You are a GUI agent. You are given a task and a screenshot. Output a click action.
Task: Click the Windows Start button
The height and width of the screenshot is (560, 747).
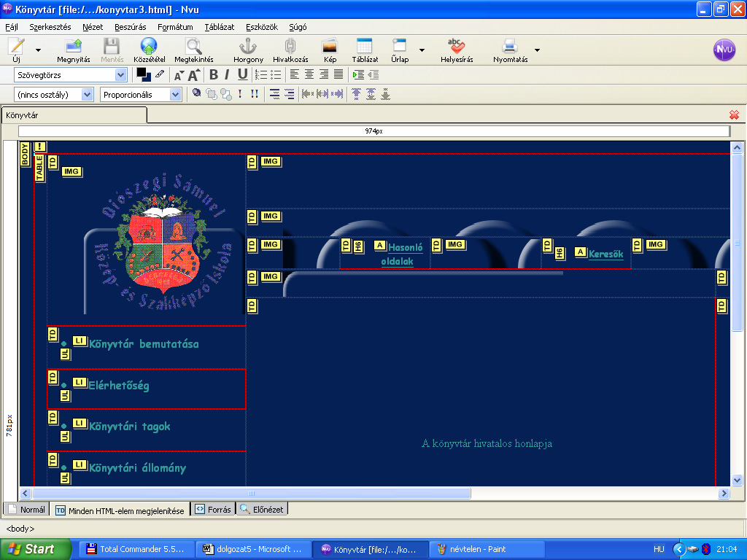(x=35, y=549)
